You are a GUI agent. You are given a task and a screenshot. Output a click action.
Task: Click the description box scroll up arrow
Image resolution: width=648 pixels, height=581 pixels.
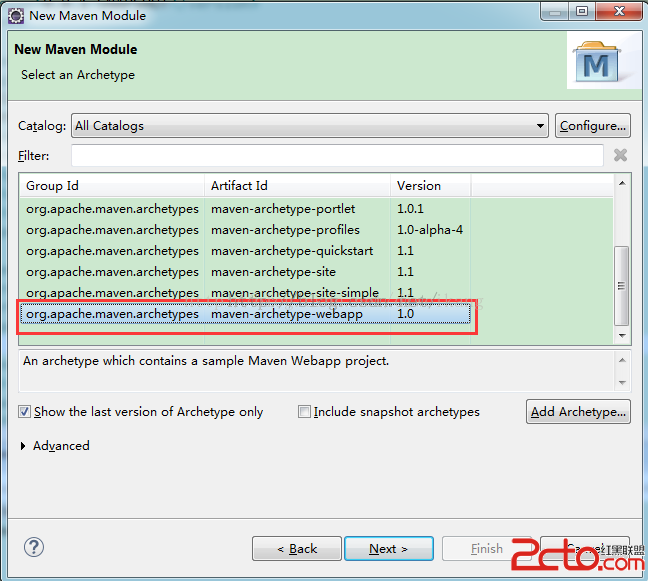click(x=622, y=361)
